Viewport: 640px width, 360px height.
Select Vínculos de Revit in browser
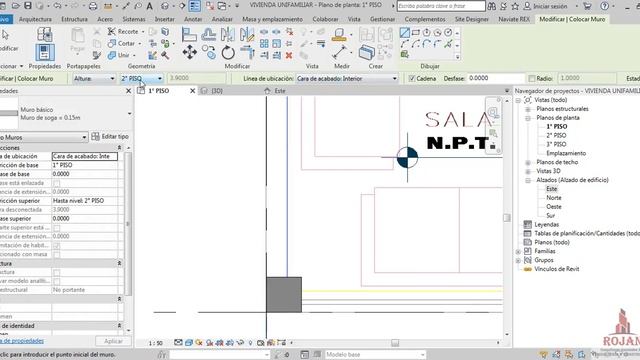(x=556, y=269)
